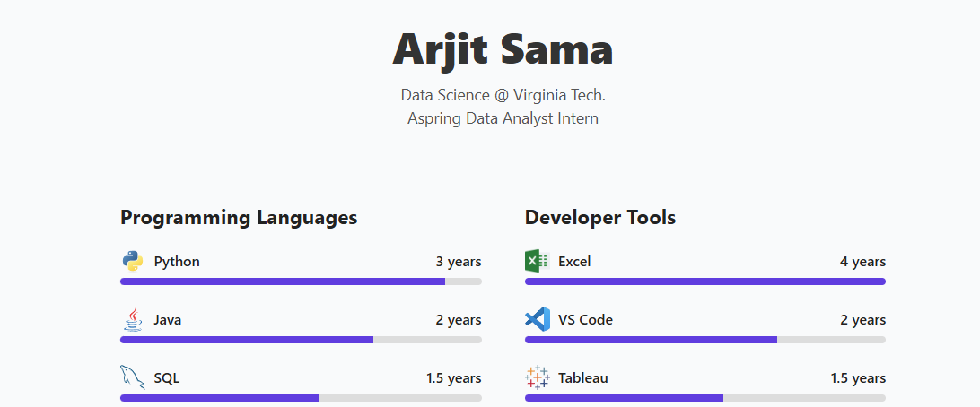Click the Tableau logo icon
This screenshot has width=980, height=407.
(x=538, y=377)
